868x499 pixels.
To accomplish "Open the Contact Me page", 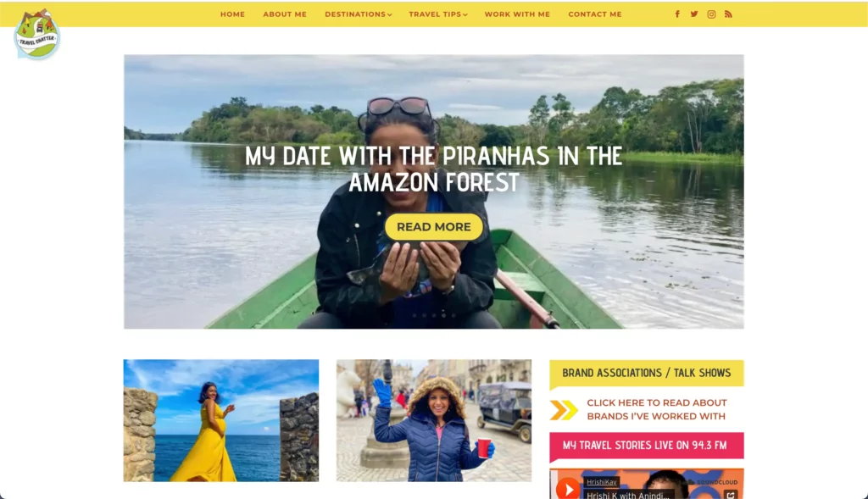I will pyautogui.click(x=594, y=14).
